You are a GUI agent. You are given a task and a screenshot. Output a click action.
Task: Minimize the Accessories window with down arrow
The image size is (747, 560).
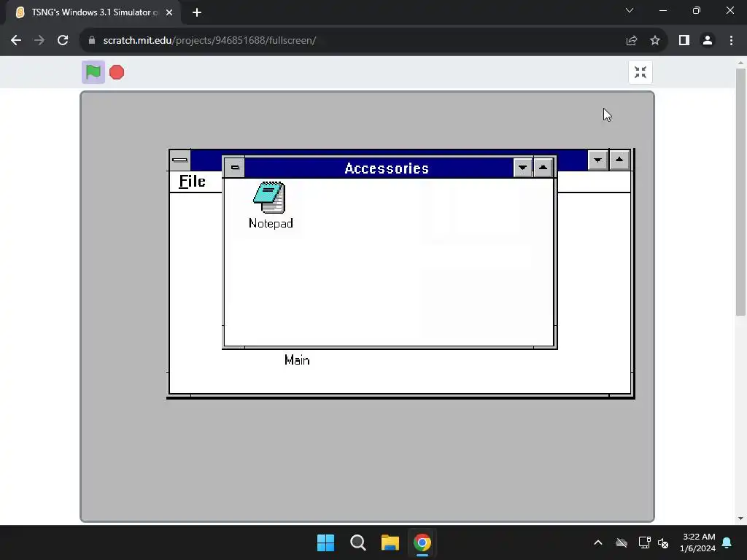[522, 168]
